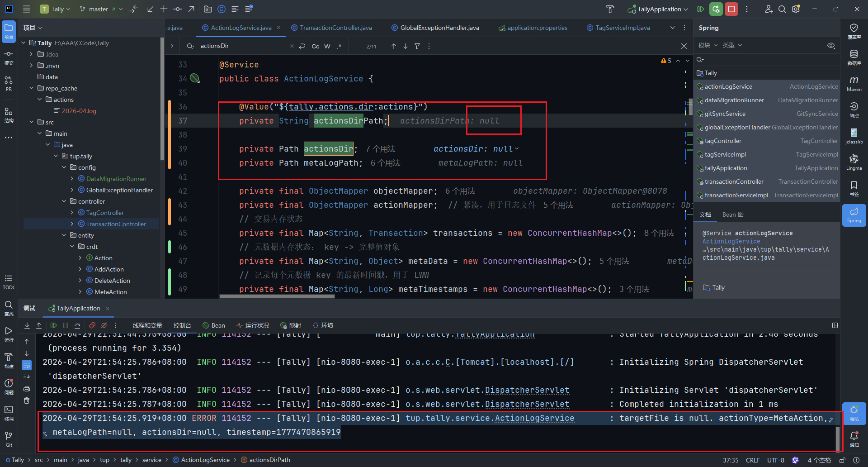Go to next search occurrence arrow
868x467 pixels.
406,46
